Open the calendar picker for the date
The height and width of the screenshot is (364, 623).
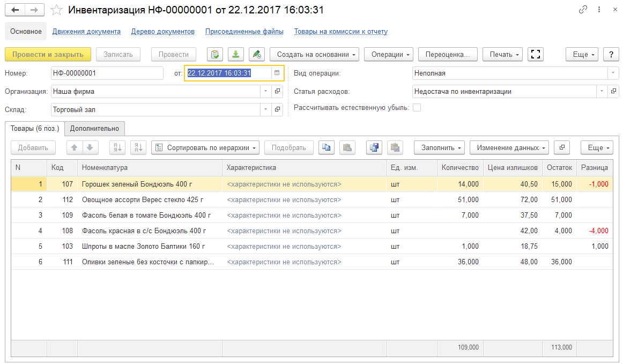click(x=277, y=73)
